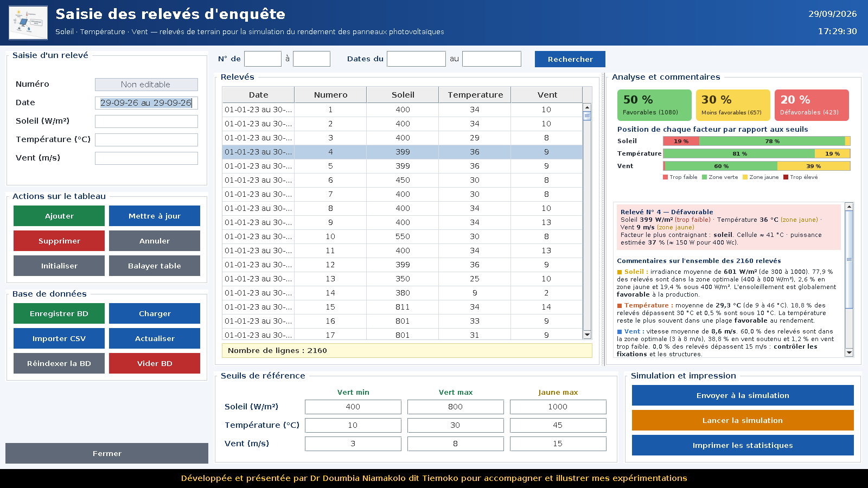Click the Temperature column header
Image resolution: width=868 pixels, height=488 pixels.
click(x=475, y=95)
